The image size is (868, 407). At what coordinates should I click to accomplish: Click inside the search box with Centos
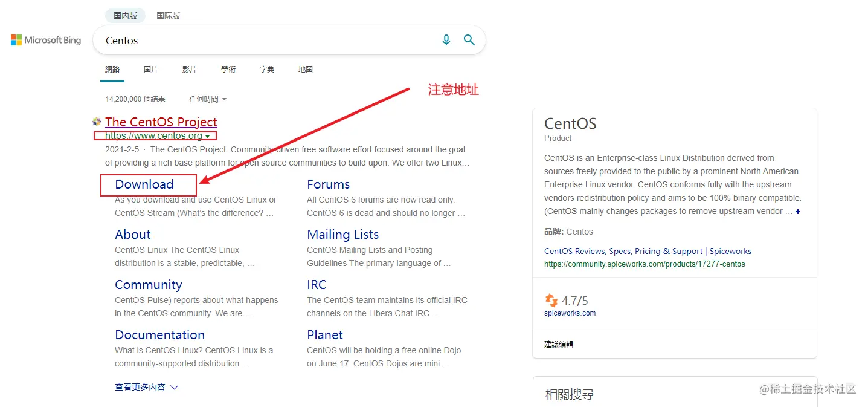[242, 40]
